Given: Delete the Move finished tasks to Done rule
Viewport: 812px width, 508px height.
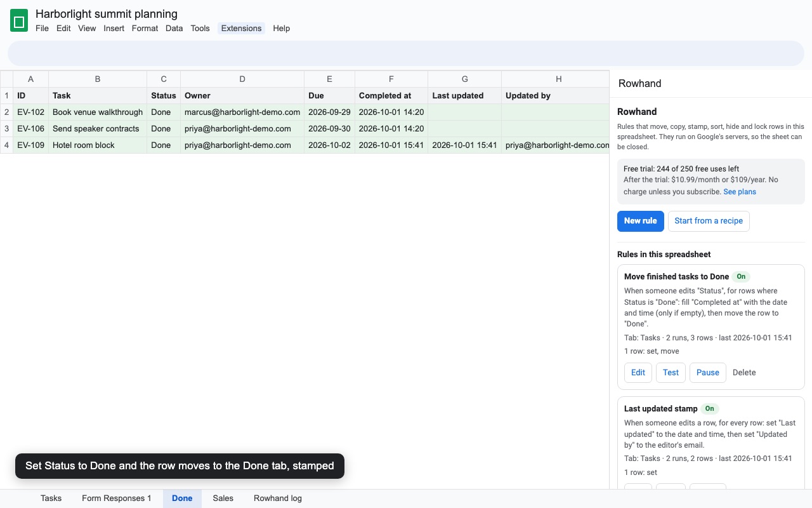Looking at the screenshot, I should 744,373.
